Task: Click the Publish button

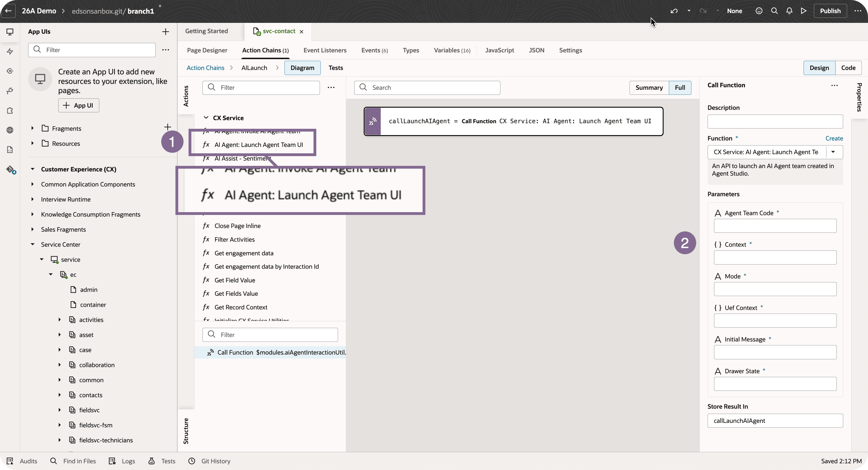Action: tap(830, 11)
